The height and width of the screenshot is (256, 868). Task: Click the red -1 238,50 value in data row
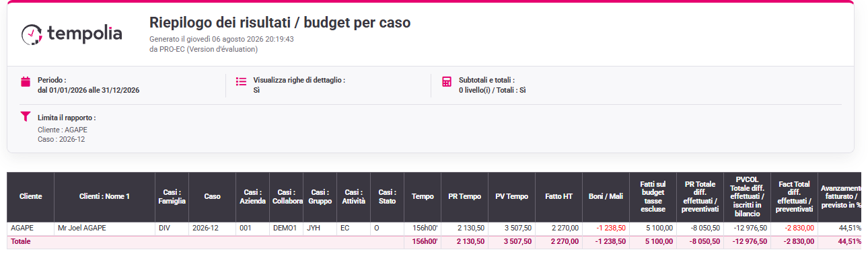pos(611,228)
